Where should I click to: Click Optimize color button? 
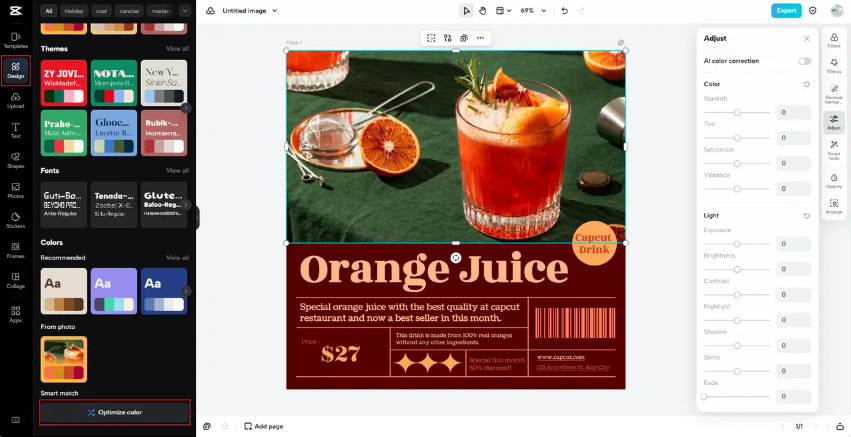pyautogui.click(x=115, y=413)
